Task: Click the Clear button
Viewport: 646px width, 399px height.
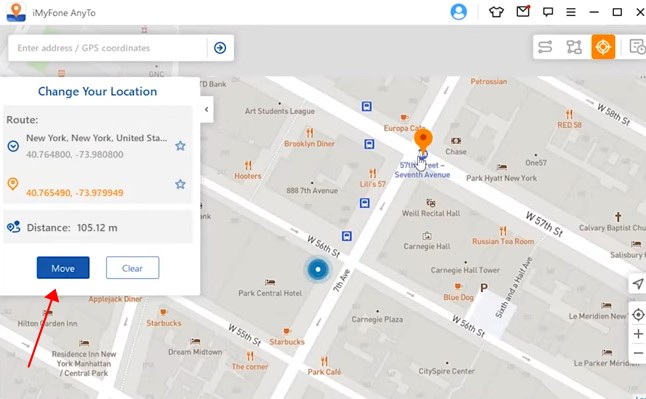Action: (x=132, y=268)
